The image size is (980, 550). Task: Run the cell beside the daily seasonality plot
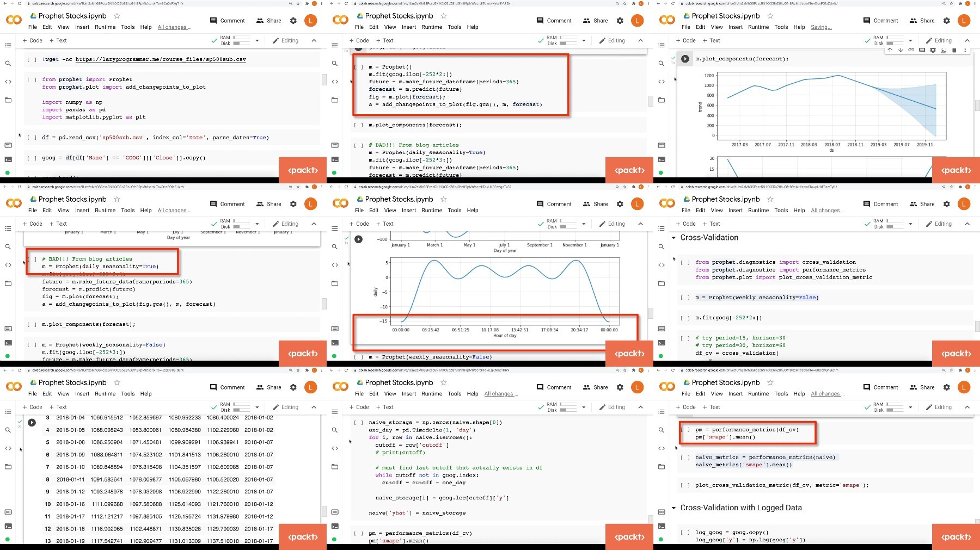point(358,239)
